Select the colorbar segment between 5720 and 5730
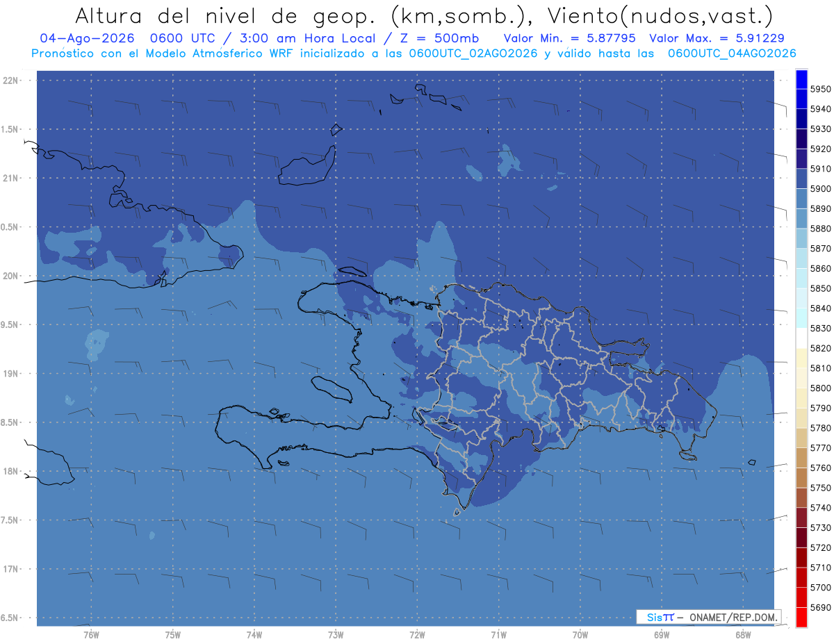This screenshot has width=834, height=644. (801, 538)
